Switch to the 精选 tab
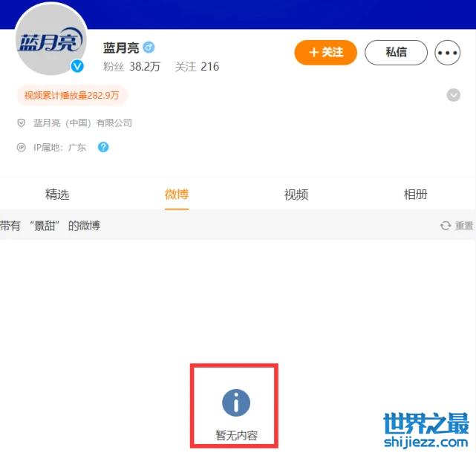 point(57,195)
